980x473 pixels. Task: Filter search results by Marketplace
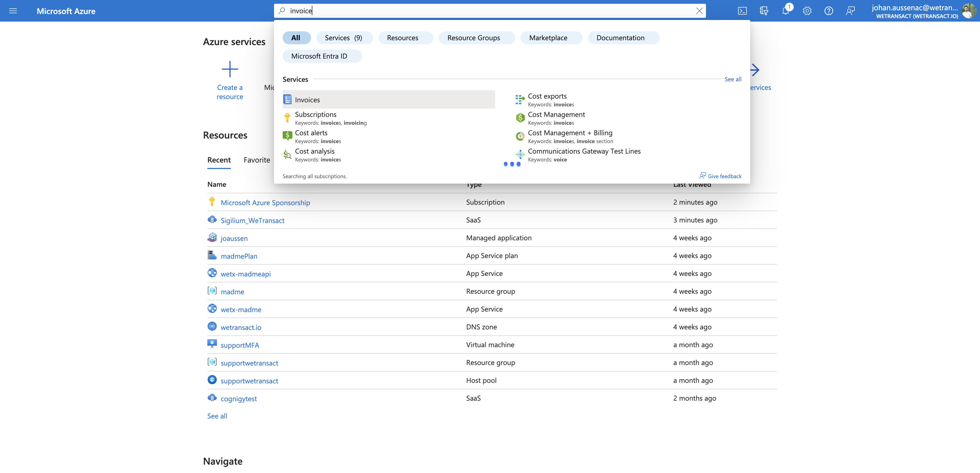point(548,38)
